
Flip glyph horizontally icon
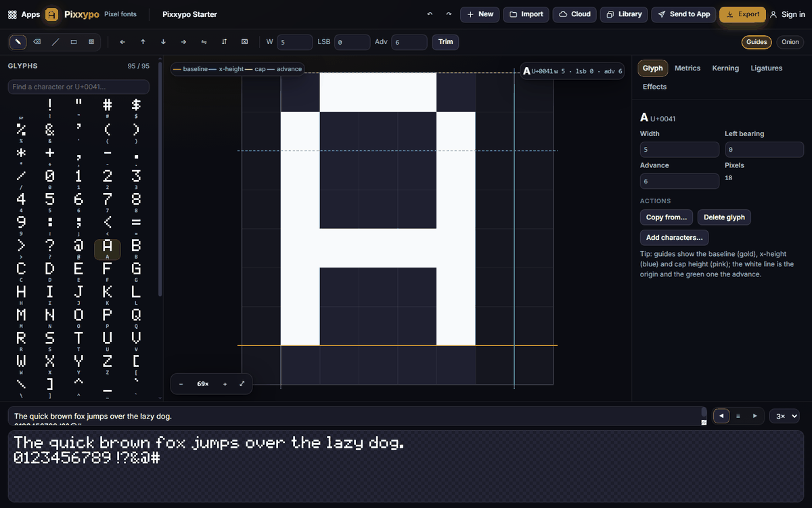pos(204,42)
